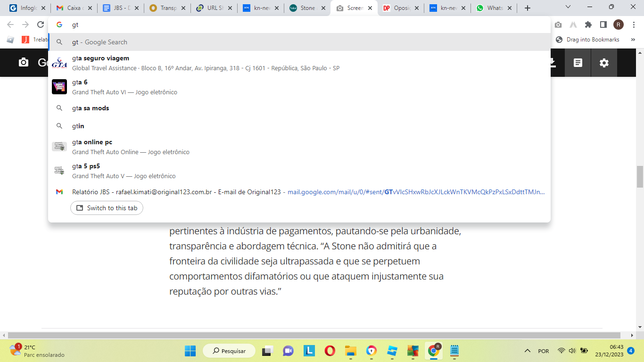The image size is (644, 362).
Task: Open the Windows Start menu
Action: [x=190, y=351]
